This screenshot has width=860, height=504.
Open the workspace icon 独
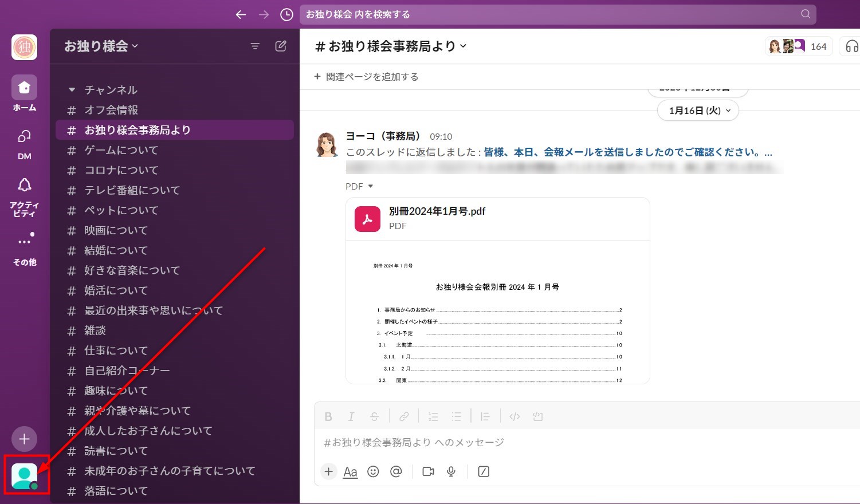coord(25,47)
